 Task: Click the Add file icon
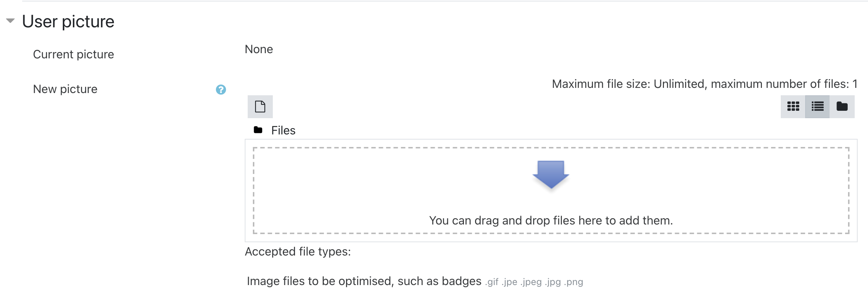coord(260,107)
